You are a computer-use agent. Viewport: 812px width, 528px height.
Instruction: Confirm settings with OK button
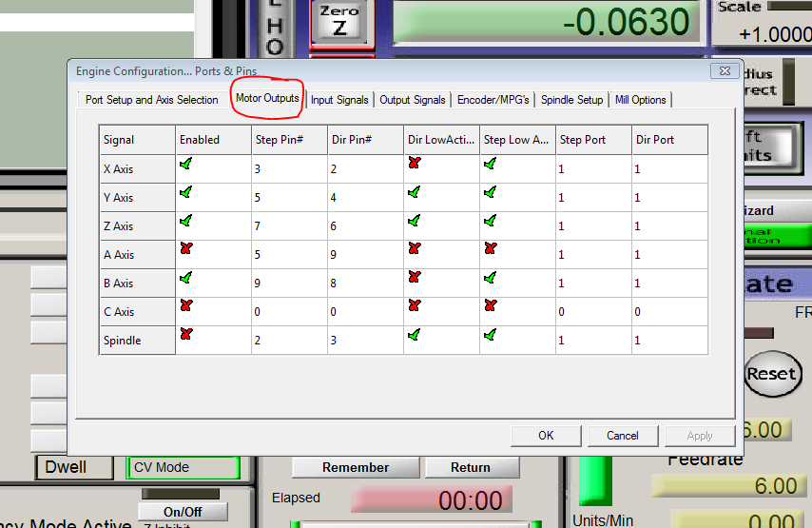tap(546, 436)
